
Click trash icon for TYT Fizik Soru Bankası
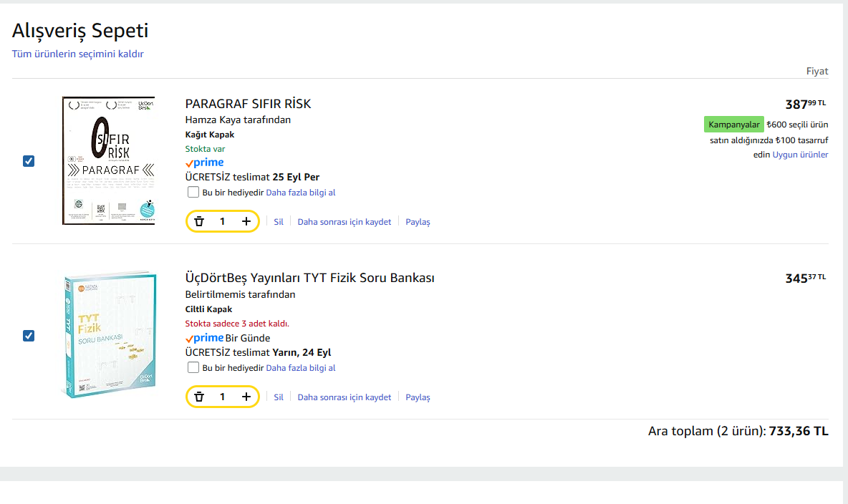click(199, 397)
